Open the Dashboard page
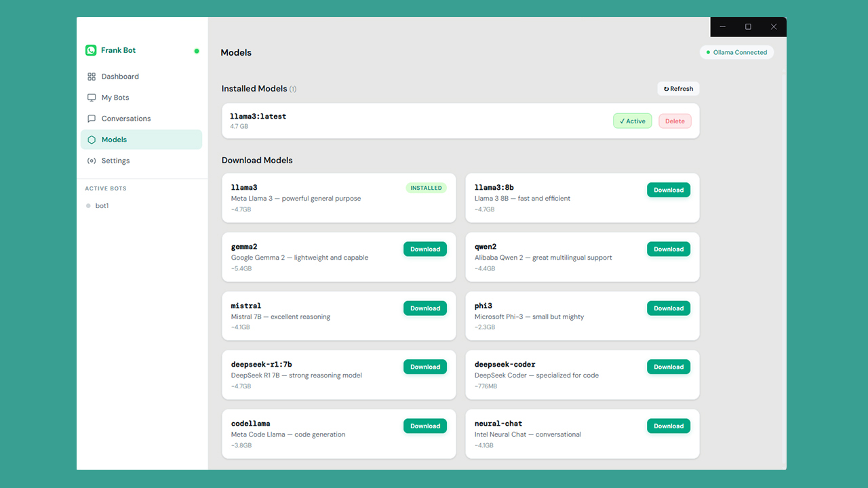The width and height of the screenshot is (868, 488). click(x=141, y=77)
